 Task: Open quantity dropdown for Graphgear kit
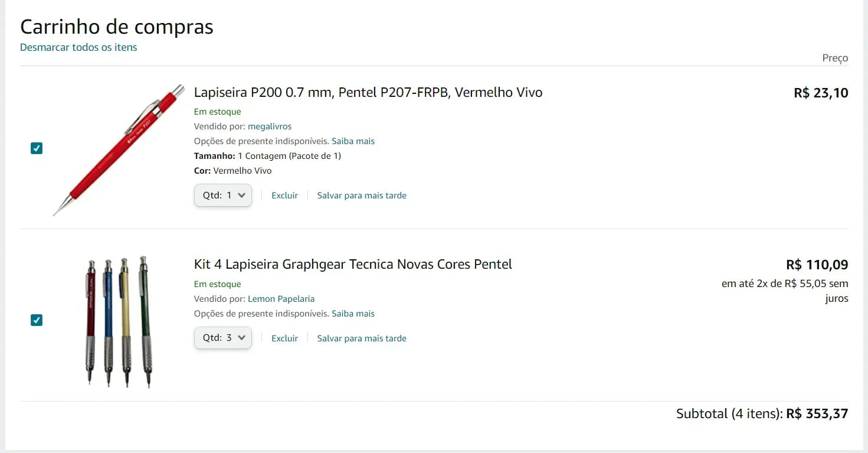pos(223,338)
